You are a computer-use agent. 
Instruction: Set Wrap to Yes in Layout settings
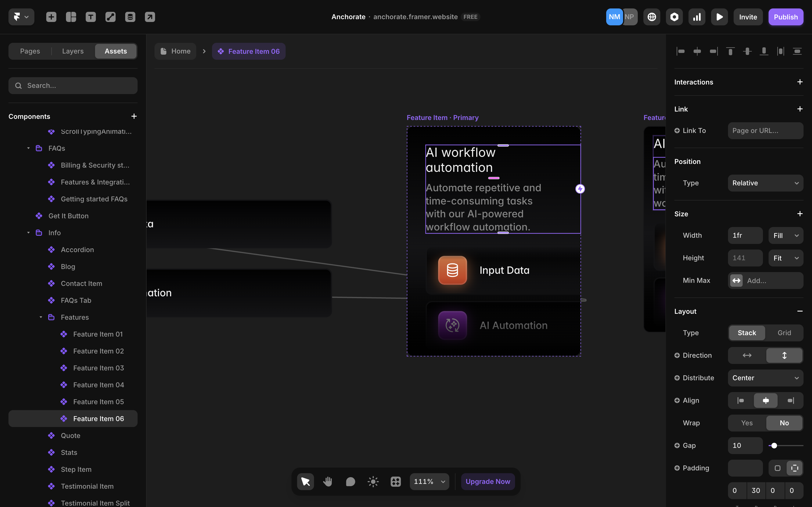coord(746,423)
